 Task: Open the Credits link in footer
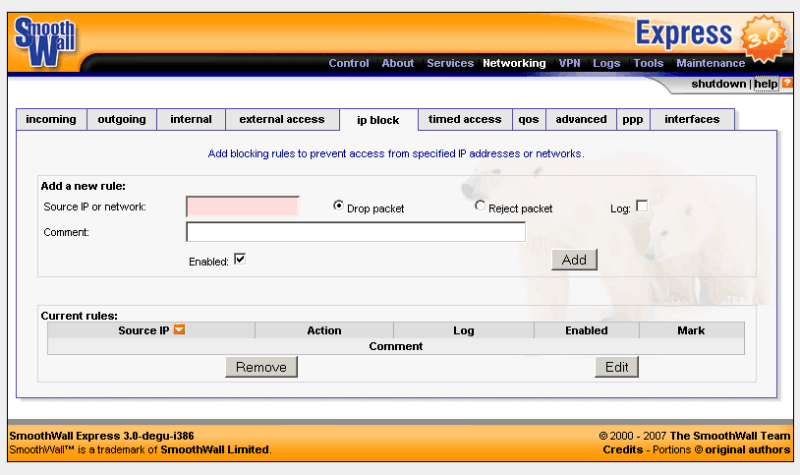coord(622,449)
